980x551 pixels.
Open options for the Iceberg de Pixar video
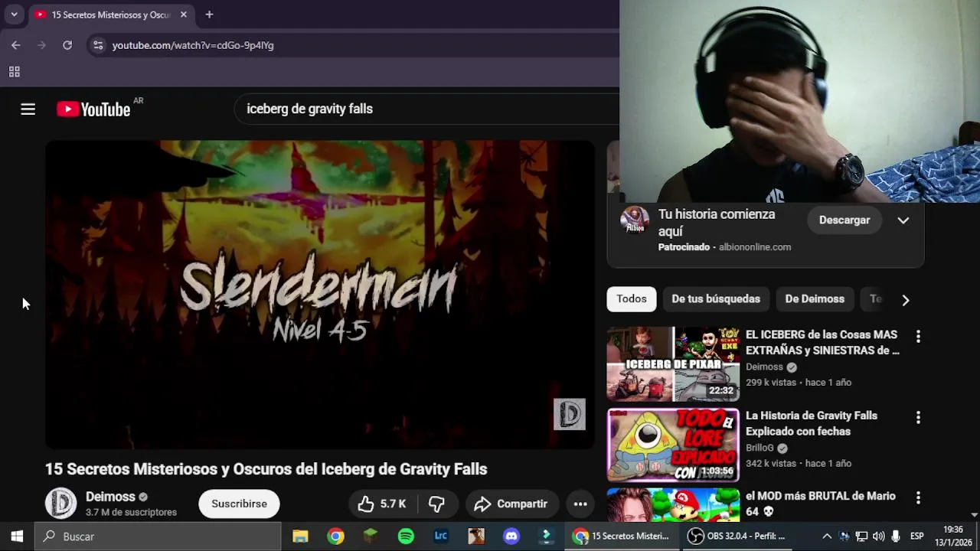tap(918, 336)
